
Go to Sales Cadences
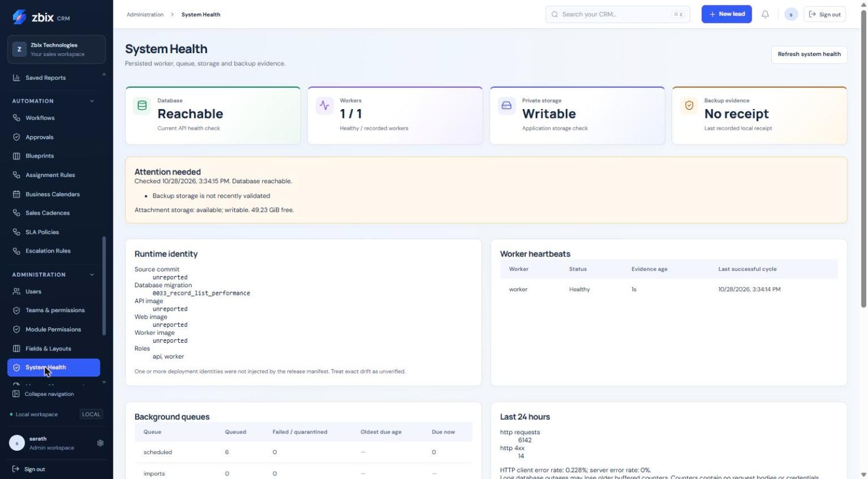[x=54, y=213]
